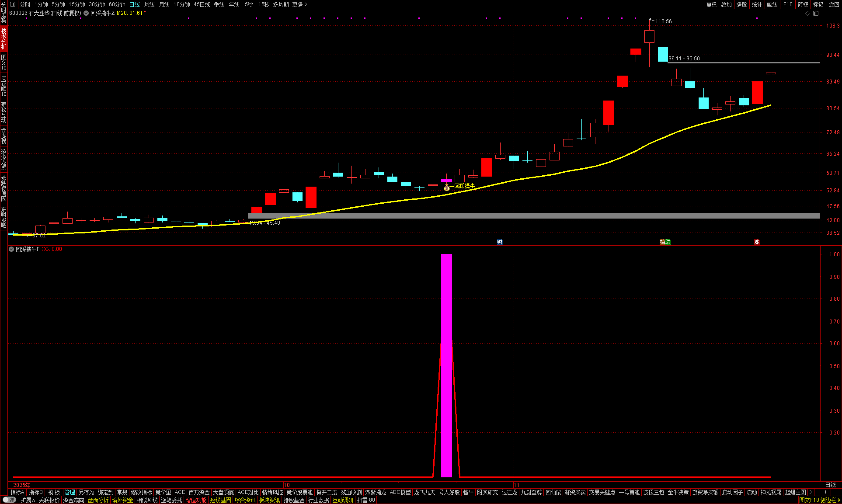Viewport: 842px width, 504px height.
Task: Click the square window icon beside diamond
Action: pyautogui.click(x=816, y=14)
